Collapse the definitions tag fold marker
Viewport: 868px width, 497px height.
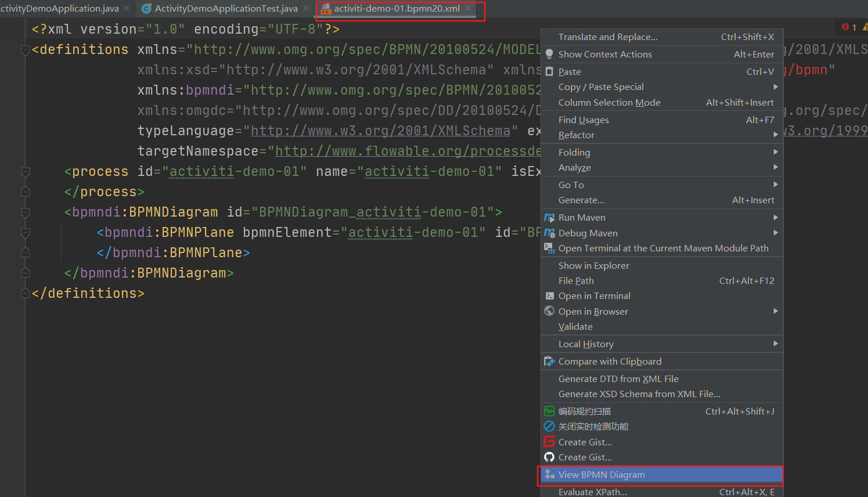pos(25,50)
